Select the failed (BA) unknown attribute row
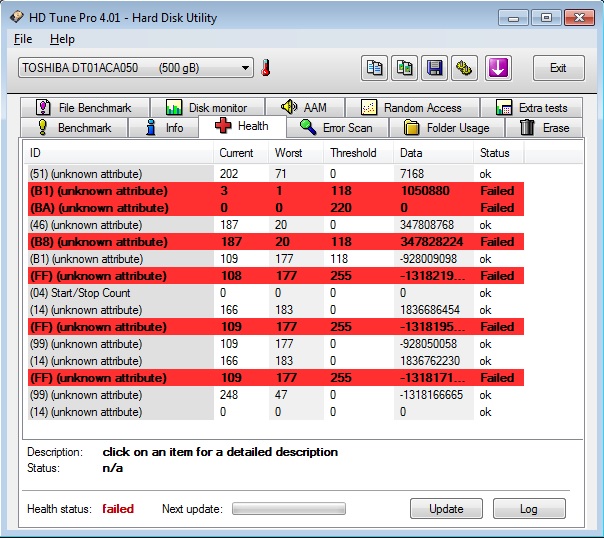The image size is (604, 538). (x=276, y=208)
